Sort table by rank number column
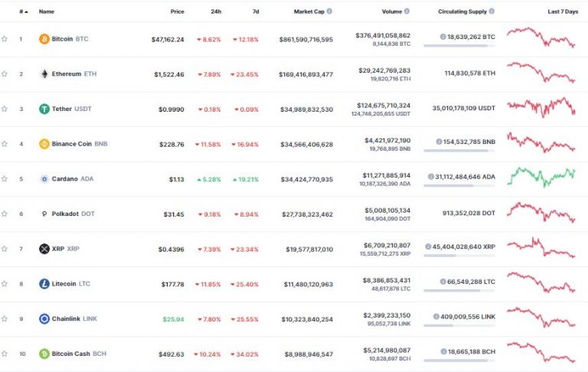Viewport: 588px width, 372px height. (24, 11)
